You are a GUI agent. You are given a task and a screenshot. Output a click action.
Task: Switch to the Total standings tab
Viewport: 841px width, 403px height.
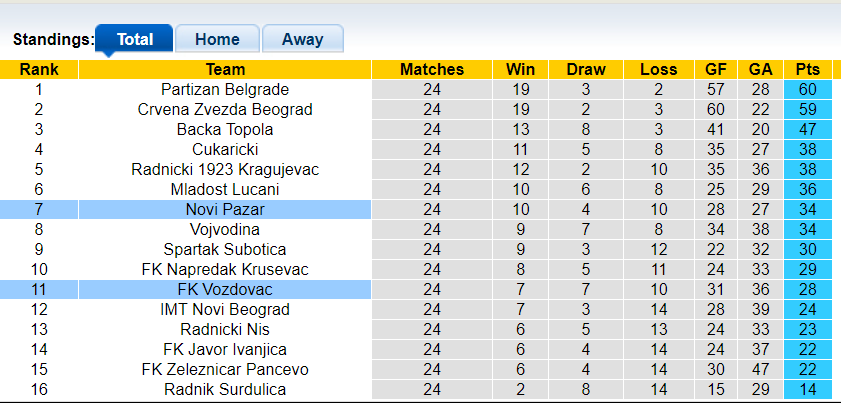pos(134,39)
